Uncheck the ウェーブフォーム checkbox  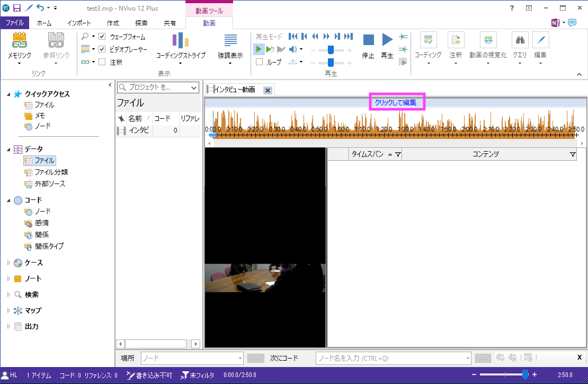coord(102,37)
